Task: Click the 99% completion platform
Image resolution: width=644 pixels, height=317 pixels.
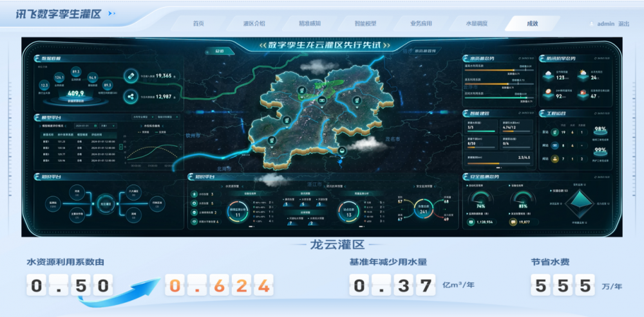Action: (600, 152)
